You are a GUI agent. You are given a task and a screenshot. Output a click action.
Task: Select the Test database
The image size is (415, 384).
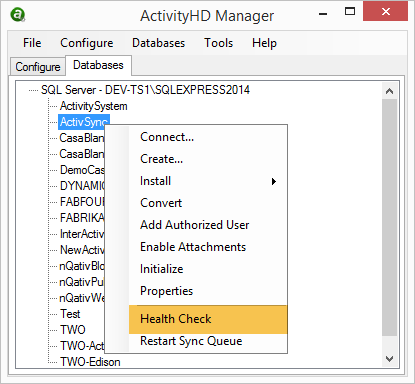pyautogui.click(x=70, y=314)
